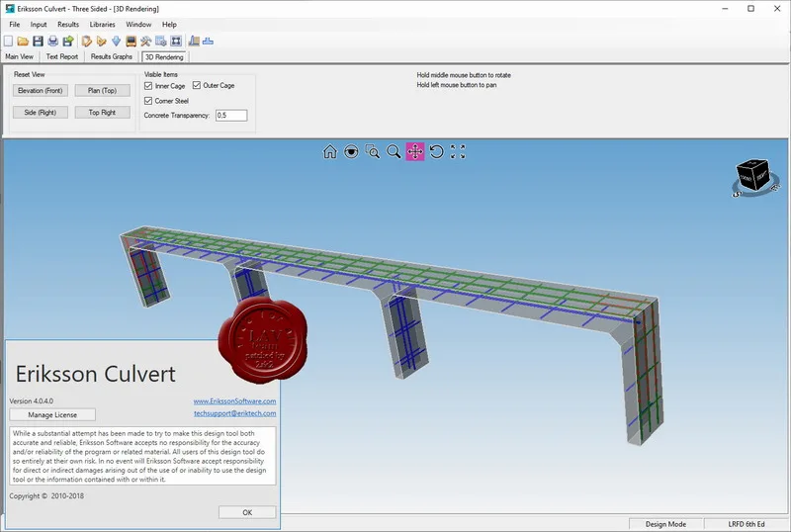Save the project with the floppy disk icon
791x532 pixels.
click(x=38, y=41)
